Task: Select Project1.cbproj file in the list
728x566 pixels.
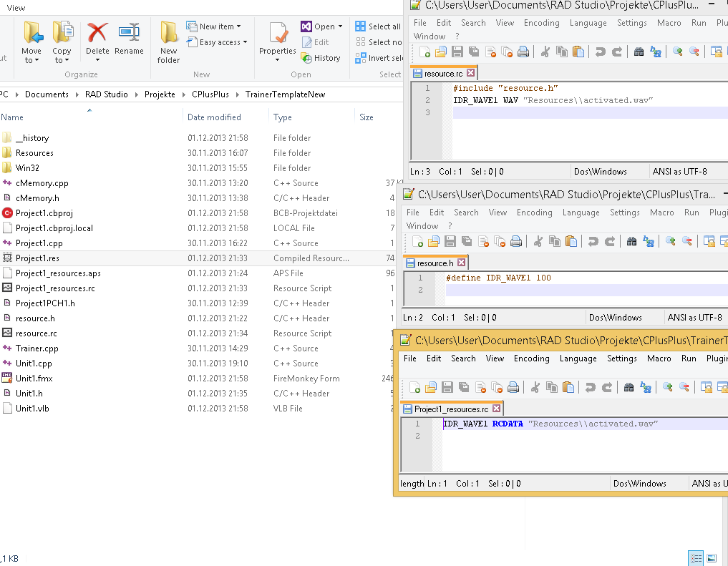Action: pos(44,213)
